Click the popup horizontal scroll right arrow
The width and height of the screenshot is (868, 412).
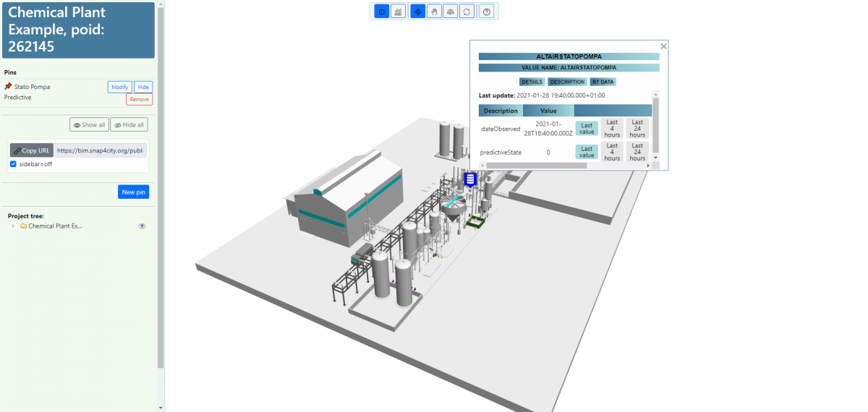[647, 166]
